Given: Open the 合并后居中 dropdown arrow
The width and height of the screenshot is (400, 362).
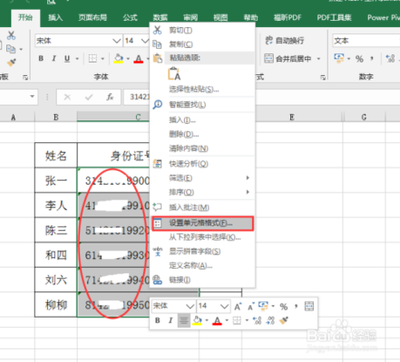Looking at the screenshot, I should tap(319, 59).
